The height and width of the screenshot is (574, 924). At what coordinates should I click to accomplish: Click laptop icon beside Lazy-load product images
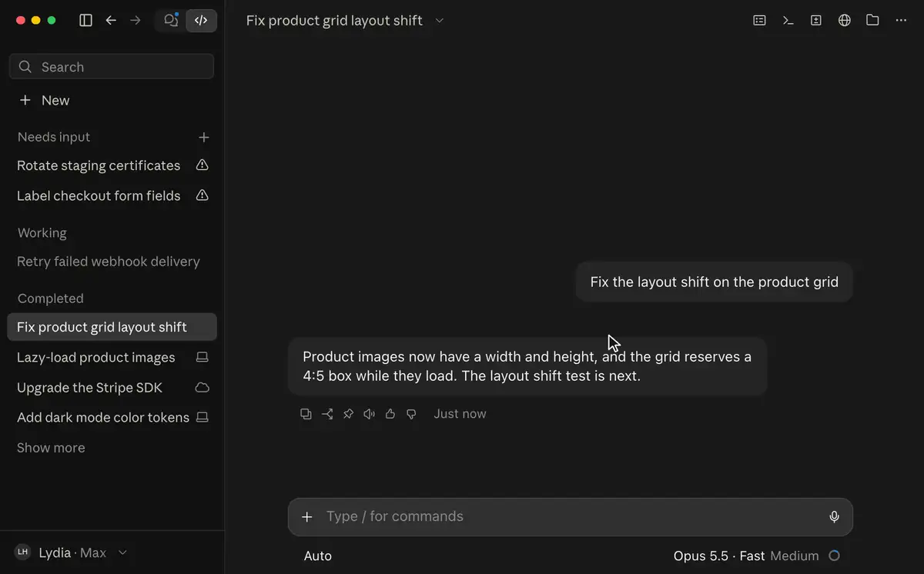click(x=202, y=357)
